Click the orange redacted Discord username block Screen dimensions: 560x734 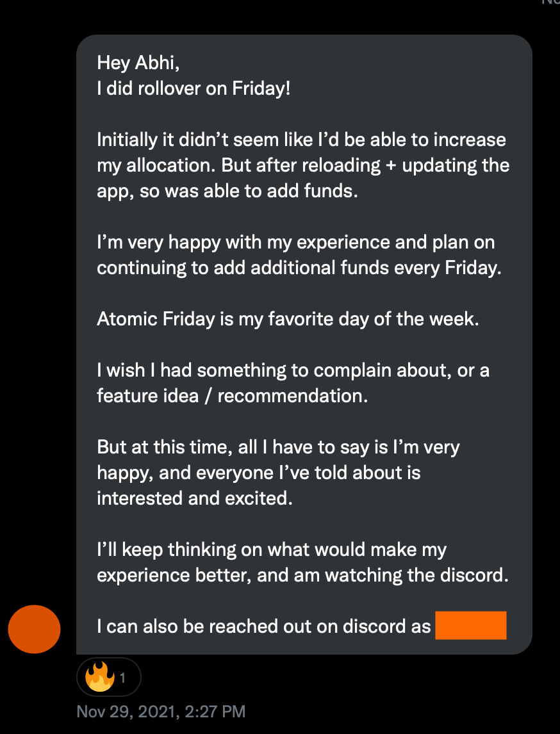point(470,625)
